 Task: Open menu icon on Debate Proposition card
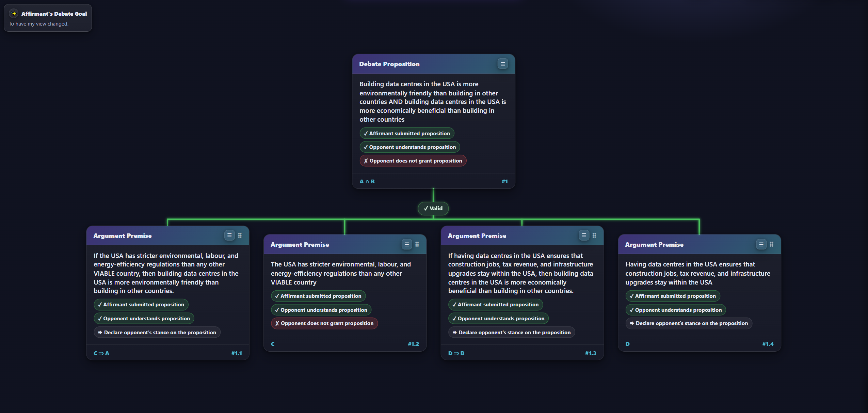click(502, 64)
